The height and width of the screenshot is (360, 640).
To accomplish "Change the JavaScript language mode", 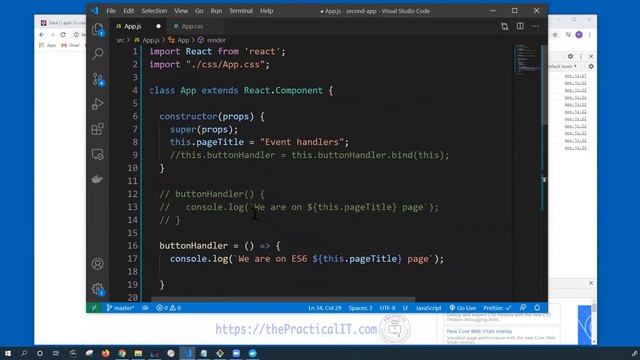I will point(429,308).
